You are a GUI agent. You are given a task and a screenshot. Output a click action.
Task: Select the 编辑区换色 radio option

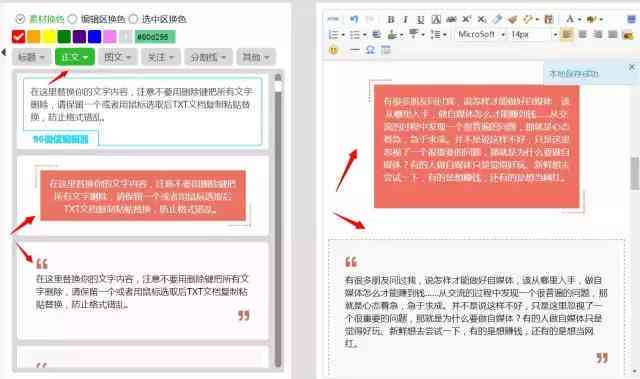click(72, 19)
